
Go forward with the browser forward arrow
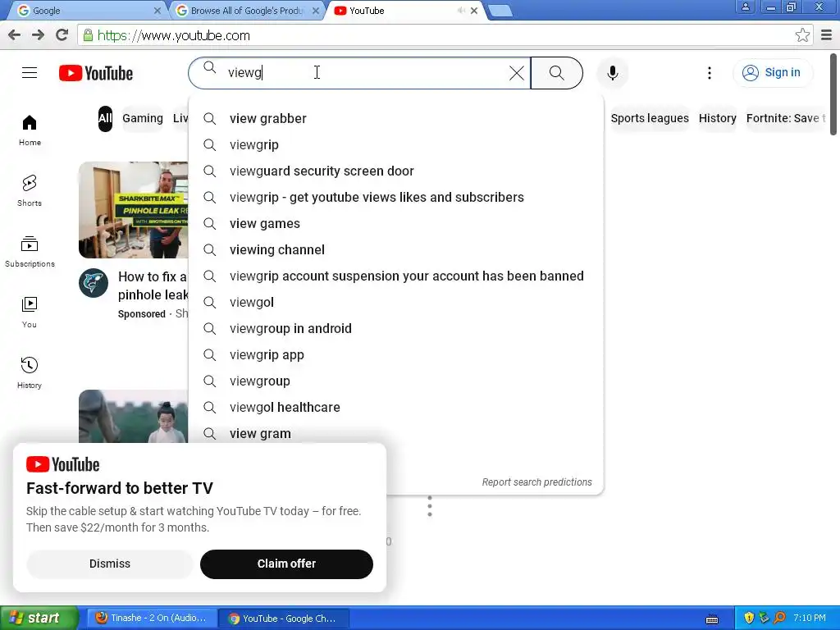pos(38,35)
